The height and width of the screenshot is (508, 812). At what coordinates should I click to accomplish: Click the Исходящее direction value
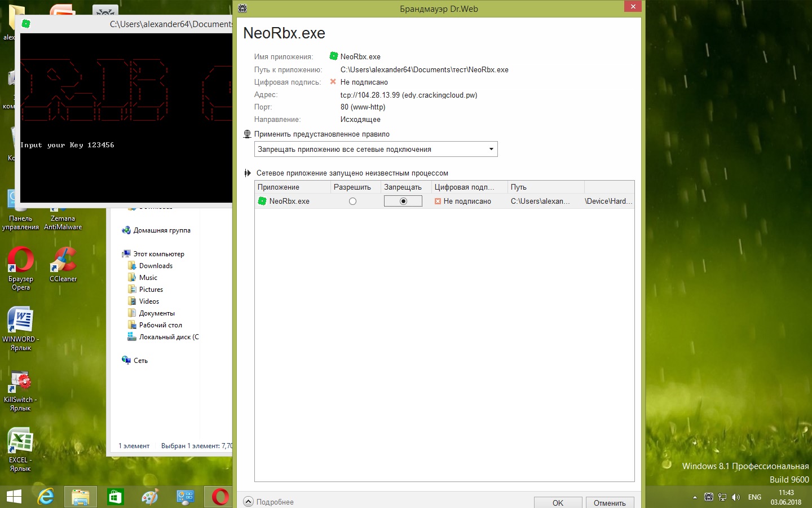tap(360, 120)
